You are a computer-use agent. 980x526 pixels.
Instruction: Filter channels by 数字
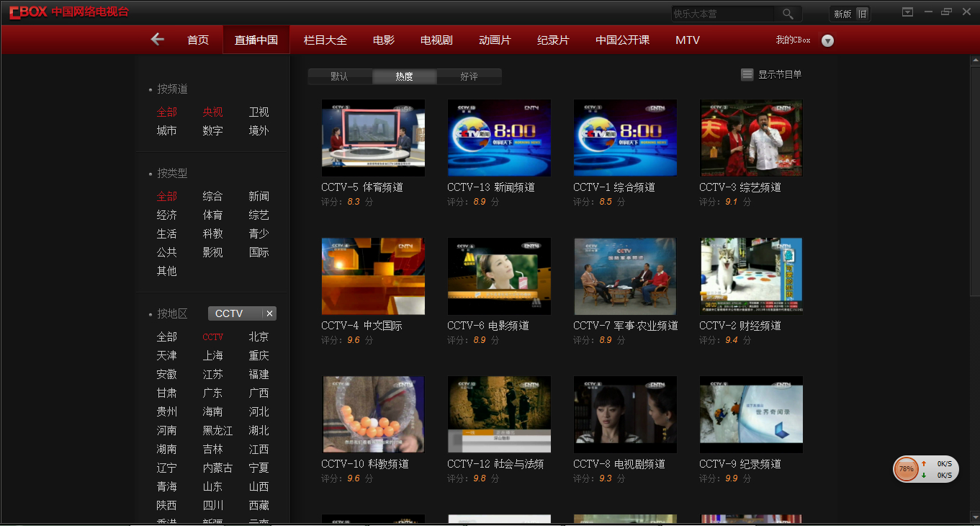pyautogui.click(x=212, y=130)
